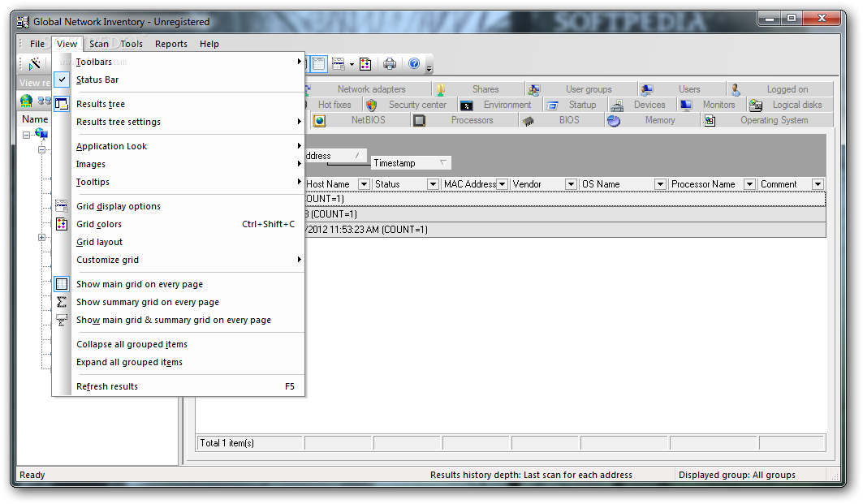Screen dimensions: 863x504
Task: Open the Scan menu
Action: pyautogui.click(x=99, y=44)
